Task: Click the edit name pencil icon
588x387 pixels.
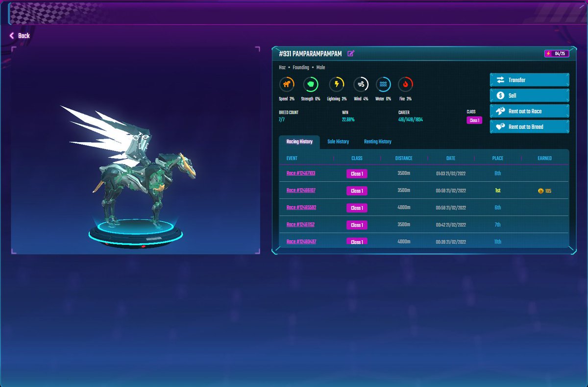Action: pos(351,53)
